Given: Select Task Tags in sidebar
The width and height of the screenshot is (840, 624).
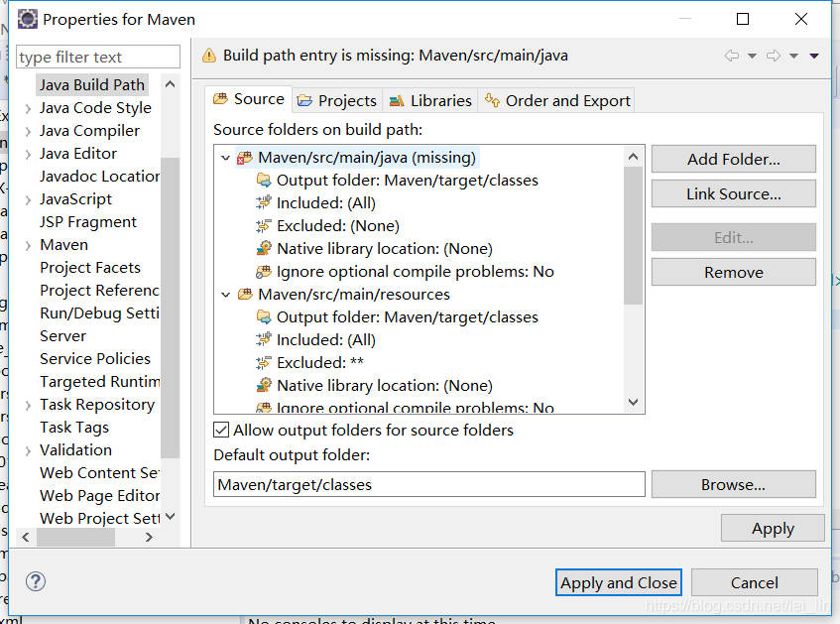Looking at the screenshot, I should click(74, 428).
